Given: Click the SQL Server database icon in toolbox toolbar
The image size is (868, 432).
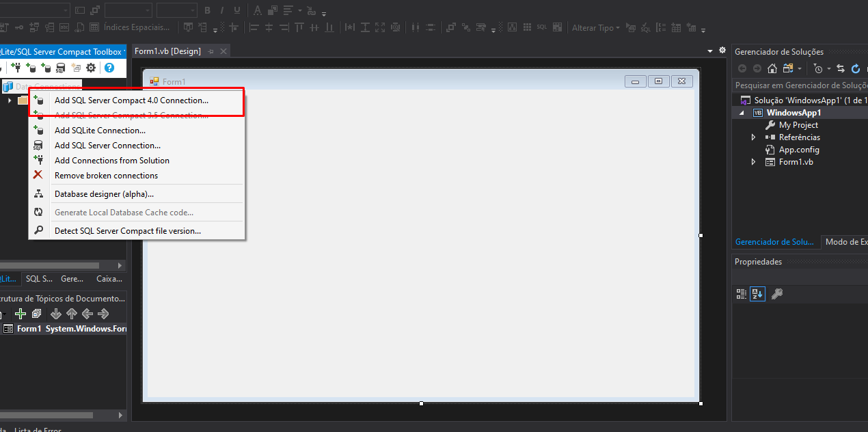Looking at the screenshot, I should [x=60, y=68].
